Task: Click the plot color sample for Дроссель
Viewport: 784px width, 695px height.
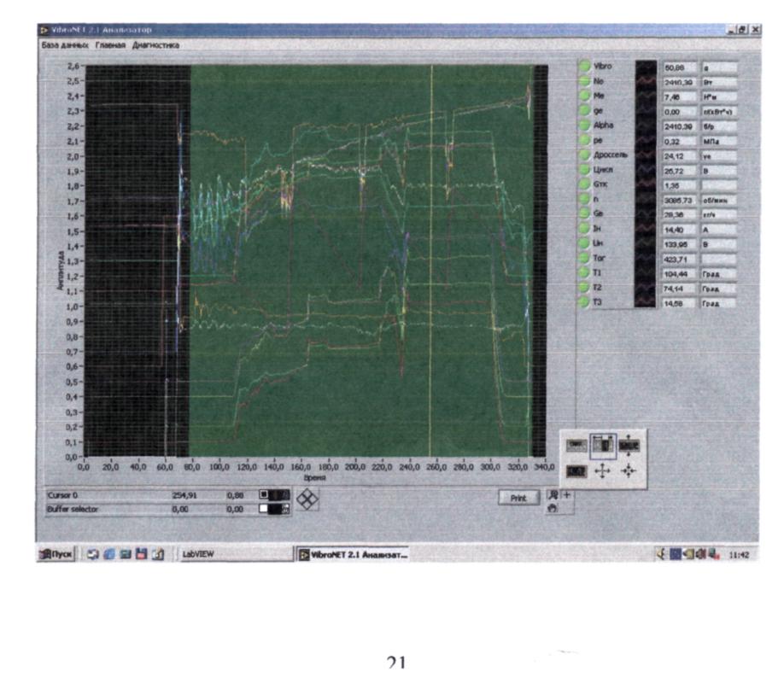Action: click(646, 155)
